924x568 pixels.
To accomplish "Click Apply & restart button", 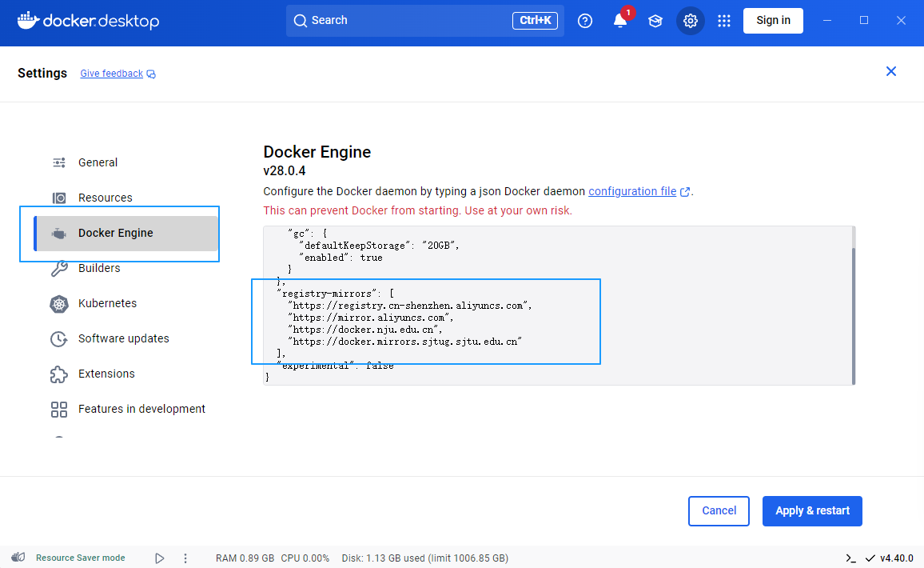I will pos(812,511).
